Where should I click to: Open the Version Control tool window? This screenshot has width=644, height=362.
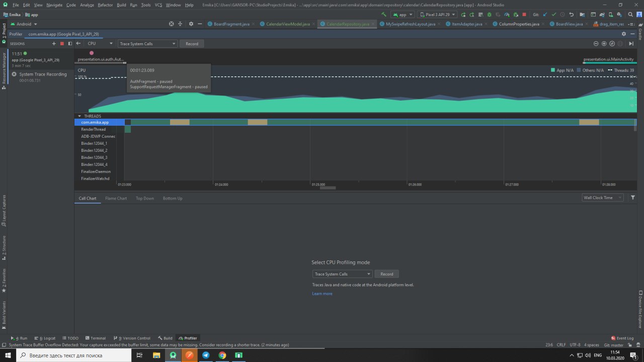(x=132, y=338)
